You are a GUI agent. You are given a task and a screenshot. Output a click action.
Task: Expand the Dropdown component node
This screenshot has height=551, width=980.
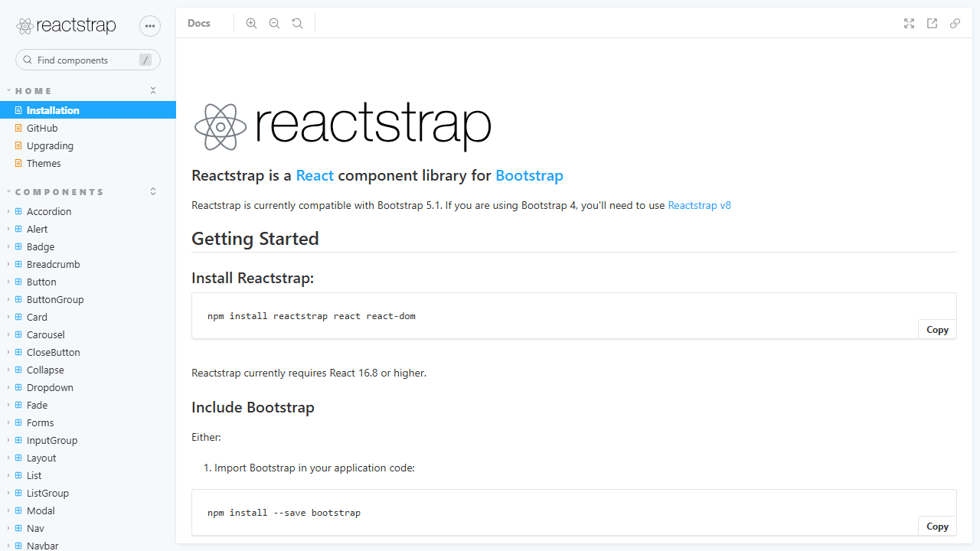pyautogui.click(x=8, y=388)
